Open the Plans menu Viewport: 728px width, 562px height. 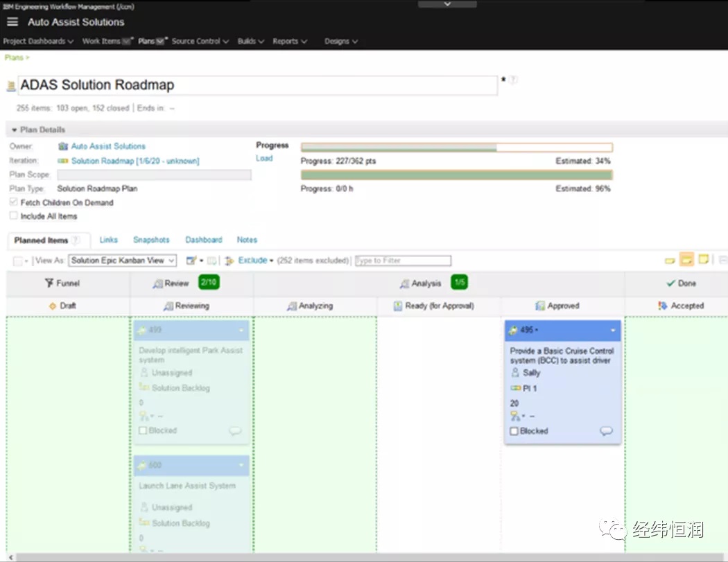click(153, 42)
